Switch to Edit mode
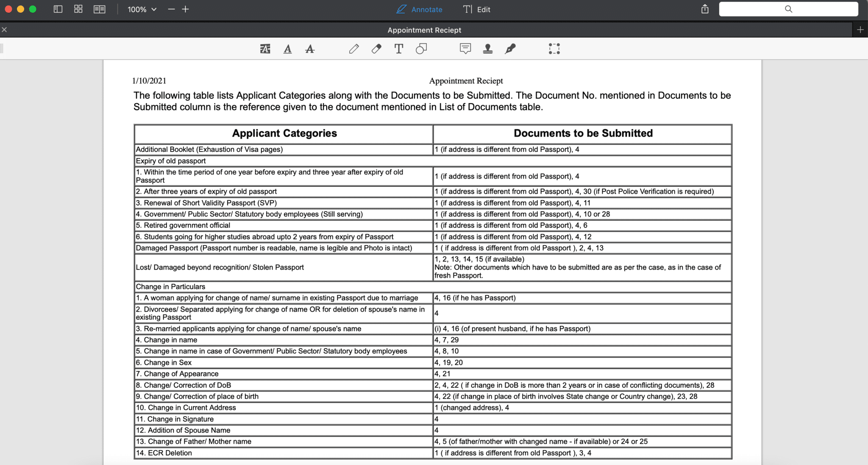The height and width of the screenshot is (465, 868). coord(477,9)
